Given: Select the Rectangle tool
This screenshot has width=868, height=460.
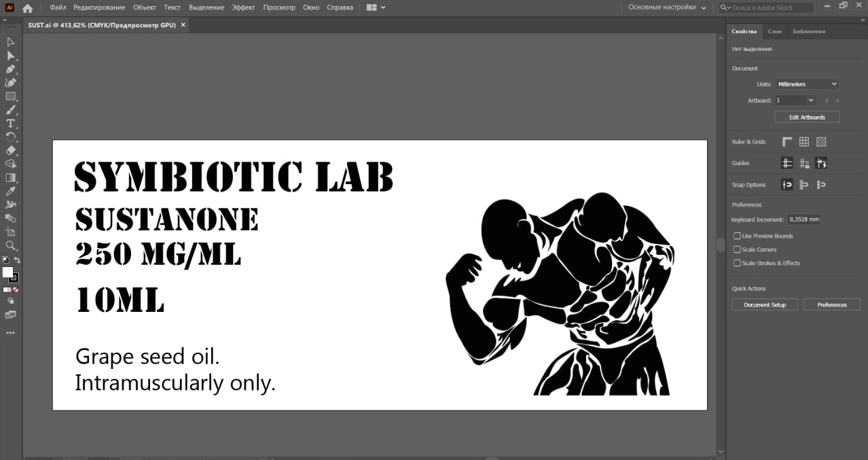Looking at the screenshot, I should click(x=11, y=96).
